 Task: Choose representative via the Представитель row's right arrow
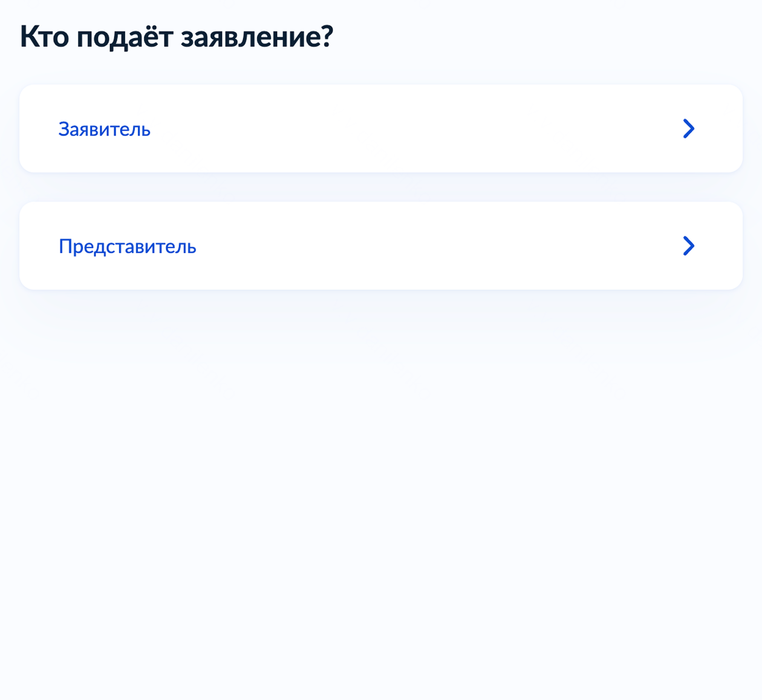(688, 246)
